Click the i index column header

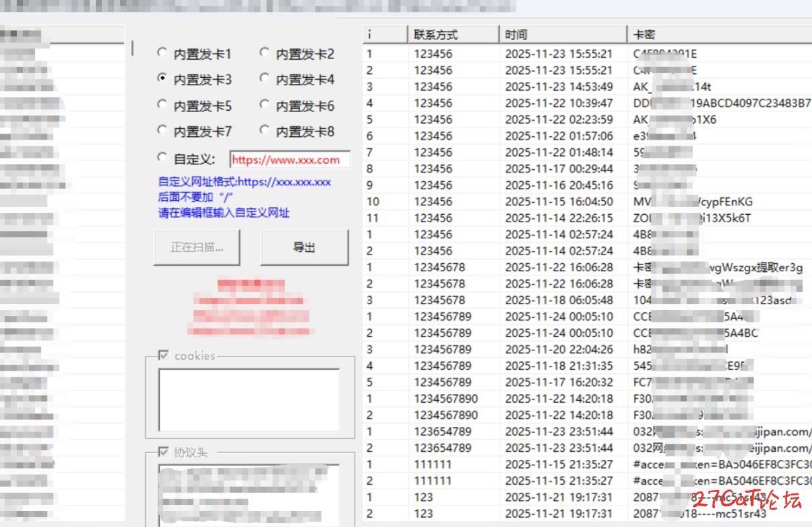coord(385,34)
